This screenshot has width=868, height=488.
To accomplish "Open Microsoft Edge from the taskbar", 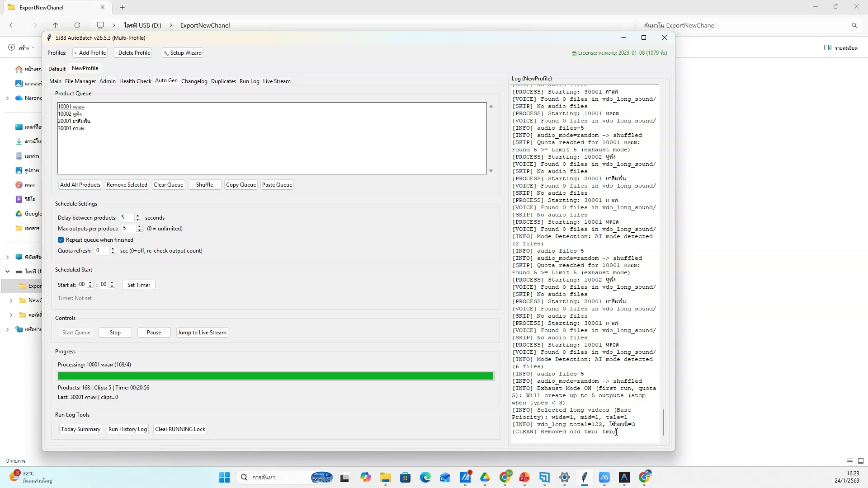I will point(425,477).
